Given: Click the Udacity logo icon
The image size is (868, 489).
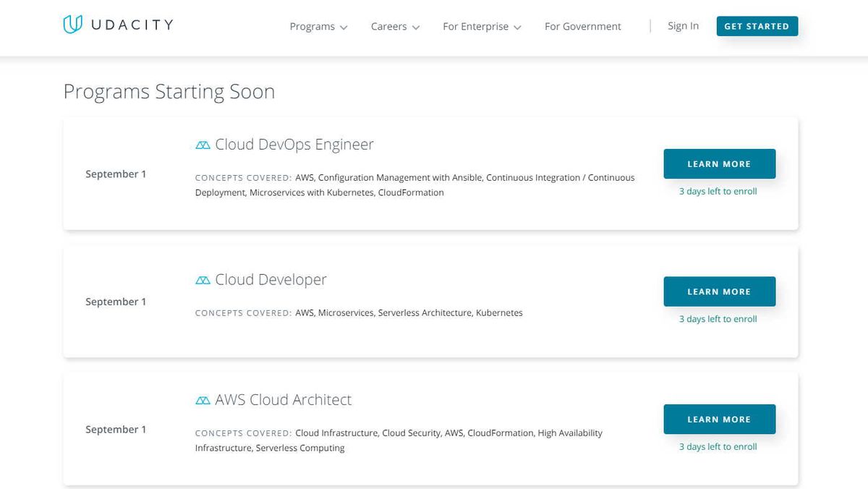Looking at the screenshot, I should coord(71,24).
